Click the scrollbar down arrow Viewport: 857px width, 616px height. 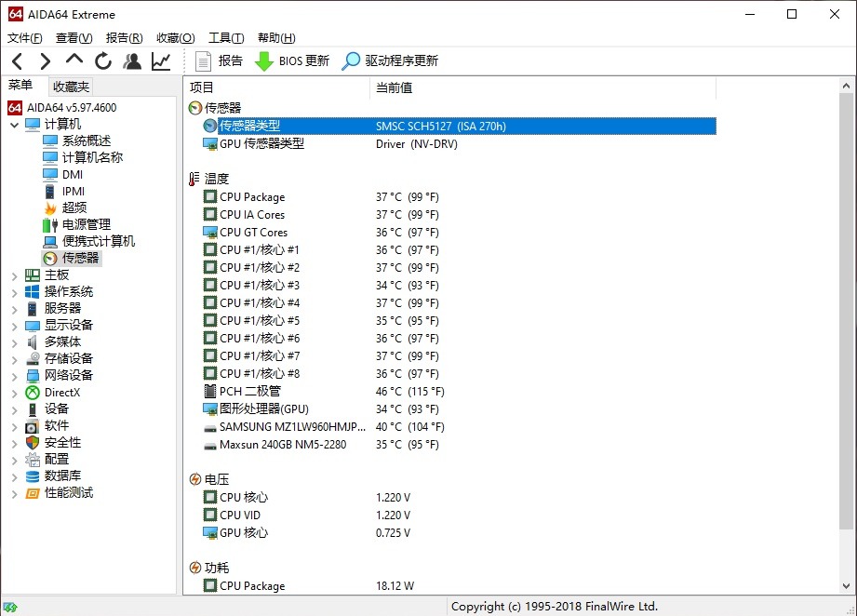click(x=846, y=586)
